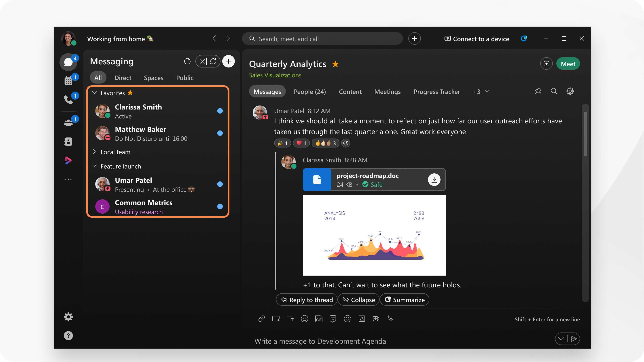Toggle the Direct messages filter tab
Viewport: 644px width, 362px height.
click(123, 77)
